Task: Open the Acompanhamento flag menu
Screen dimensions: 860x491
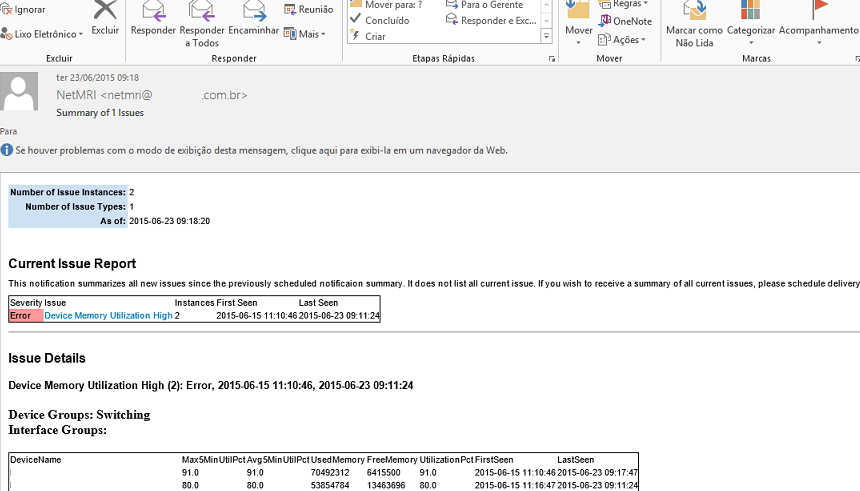Action: 819,12
